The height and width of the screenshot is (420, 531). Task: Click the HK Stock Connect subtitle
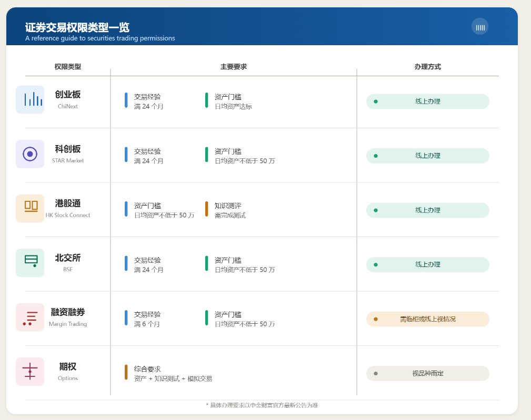tap(68, 215)
